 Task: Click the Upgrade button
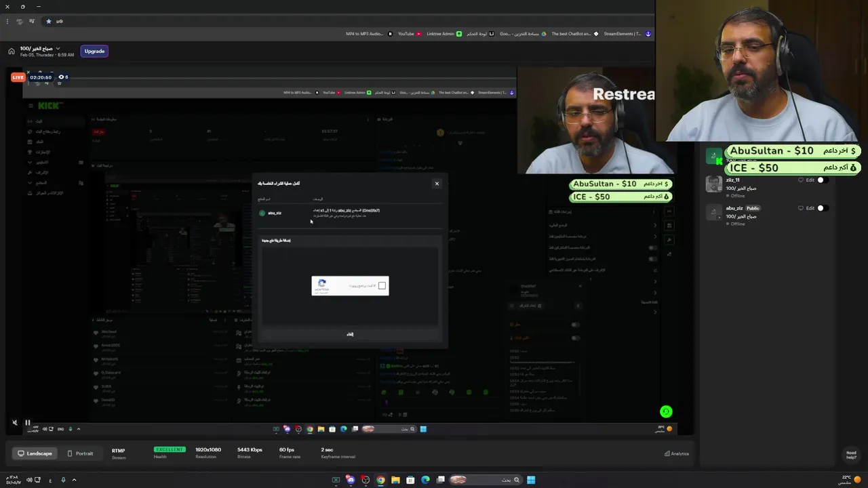coord(94,51)
